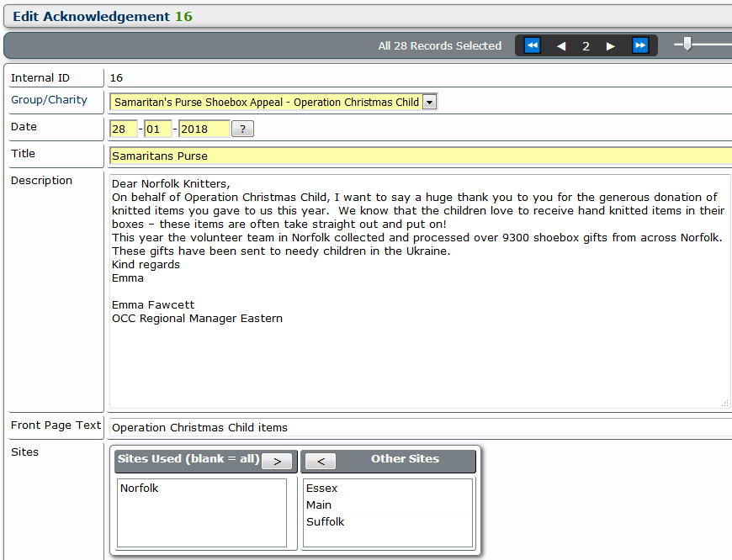
Task: Open the date picker help button
Action: click(x=243, y=129)
